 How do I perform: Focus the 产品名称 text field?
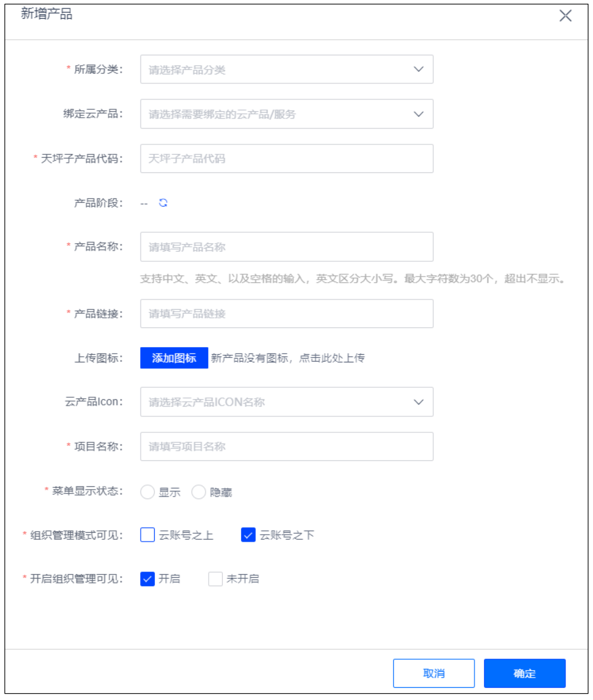287,247
